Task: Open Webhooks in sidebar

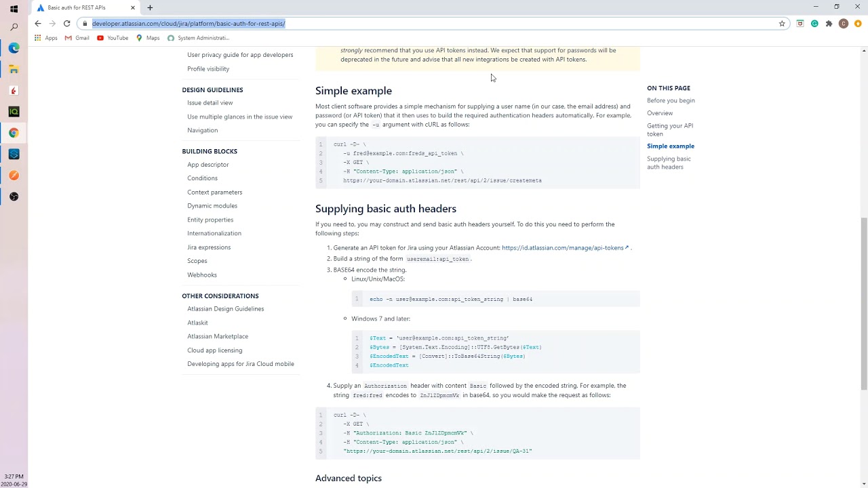Action: tap(202, 274)
